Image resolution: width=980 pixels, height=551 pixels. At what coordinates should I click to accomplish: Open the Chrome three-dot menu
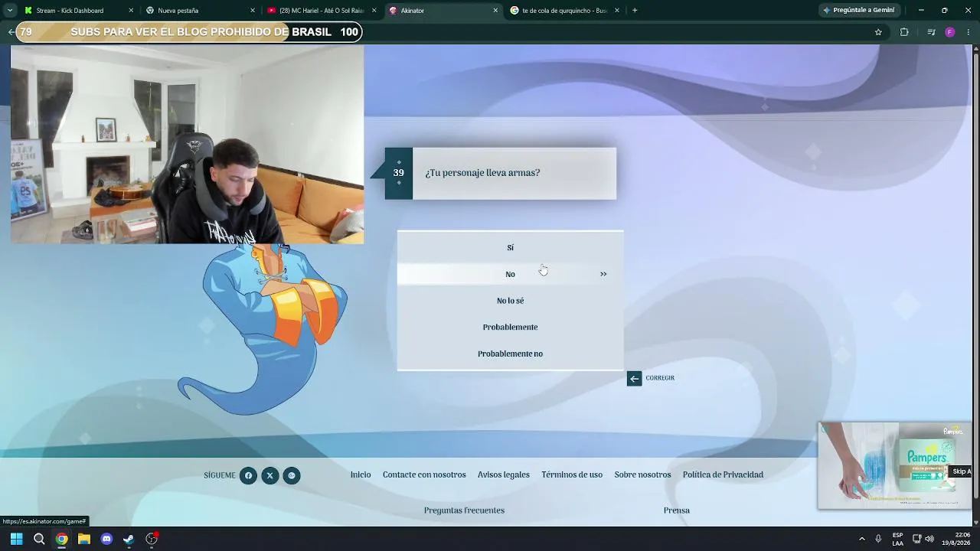(969, 32)
